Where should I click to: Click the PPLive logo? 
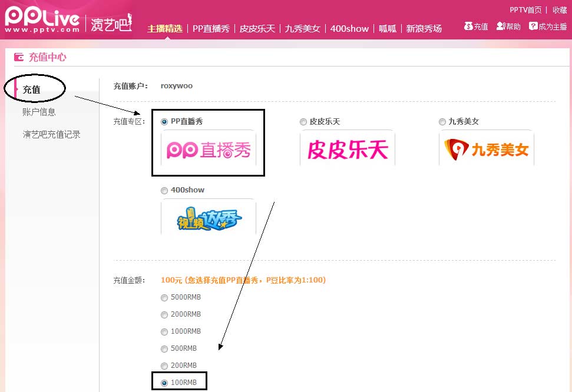click(x=42, y=19)
